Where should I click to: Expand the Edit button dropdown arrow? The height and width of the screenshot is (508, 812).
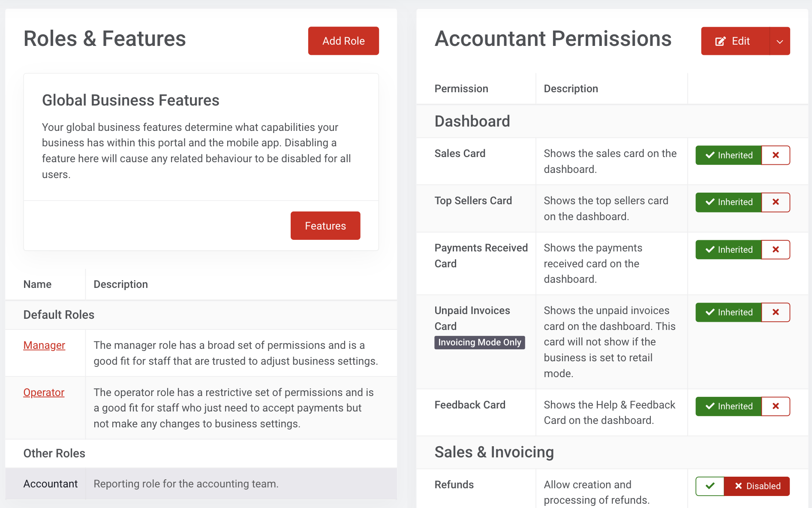coord(780,41)
